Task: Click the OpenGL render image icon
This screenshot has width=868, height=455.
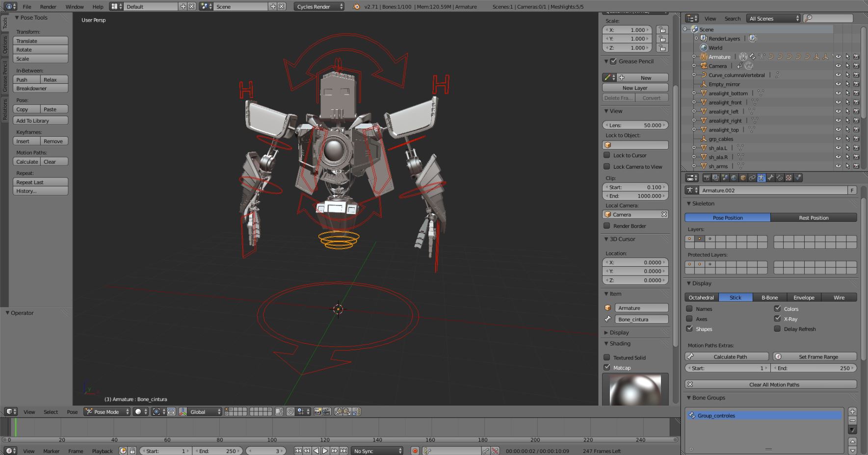Action: tap(318, 412)
